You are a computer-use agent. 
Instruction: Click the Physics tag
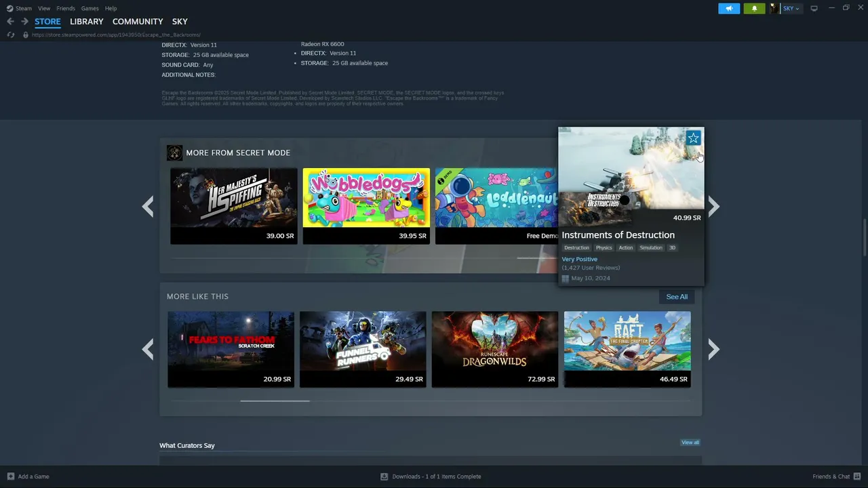click(604, 248)
